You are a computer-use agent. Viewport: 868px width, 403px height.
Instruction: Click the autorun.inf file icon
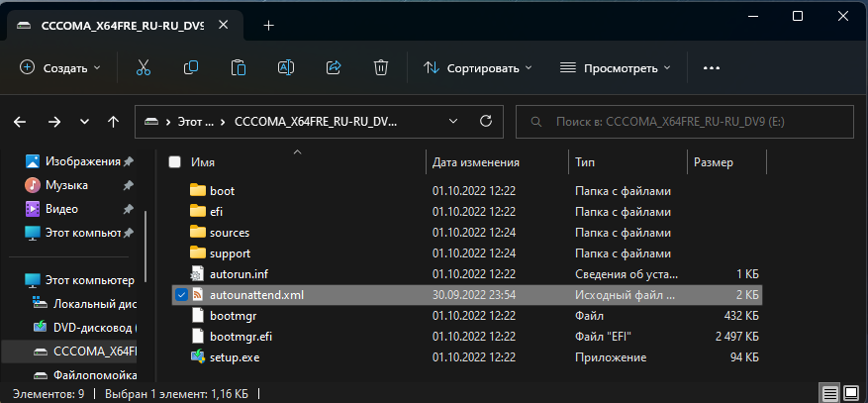pos(198,274)
